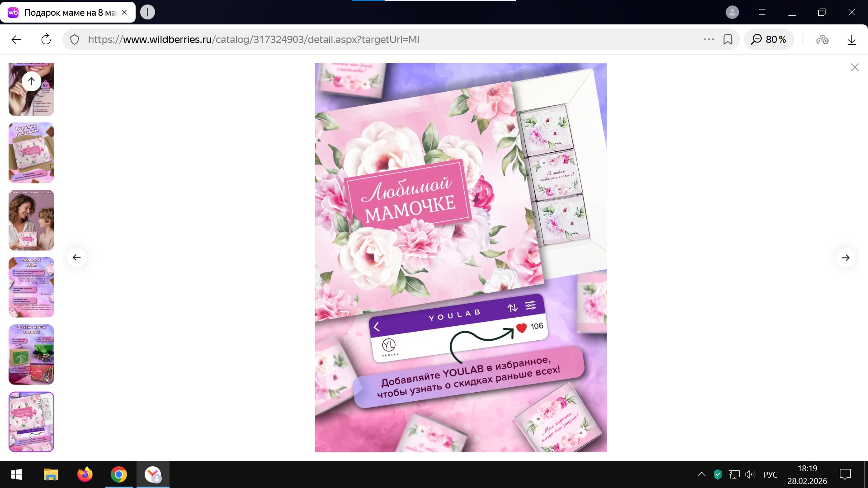This screenshot has width=868, height=488.
Task: Bookmark this page with bookmark icon
Action: [x=728, y=40]
